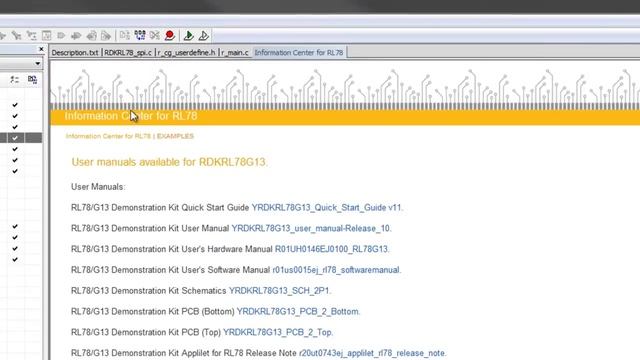Click the workspace column header list icon
This screenshot has width=640, height=360.
[15, 79]
